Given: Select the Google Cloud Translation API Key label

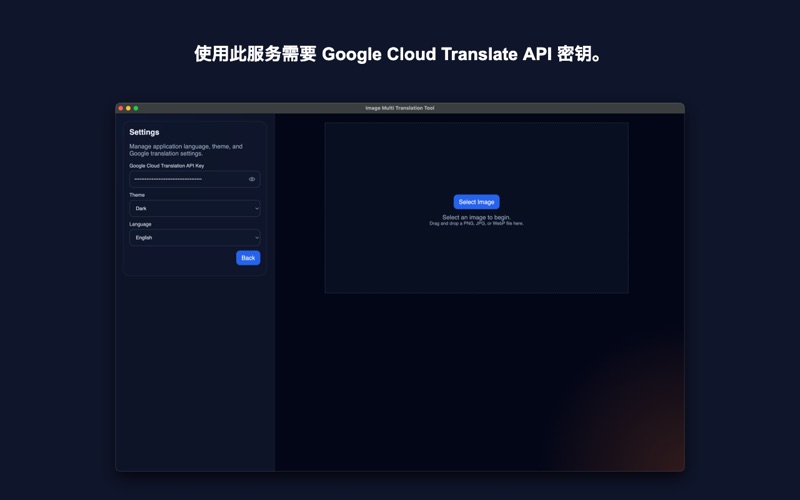Looking at the screenshot, I should point(166,166).
